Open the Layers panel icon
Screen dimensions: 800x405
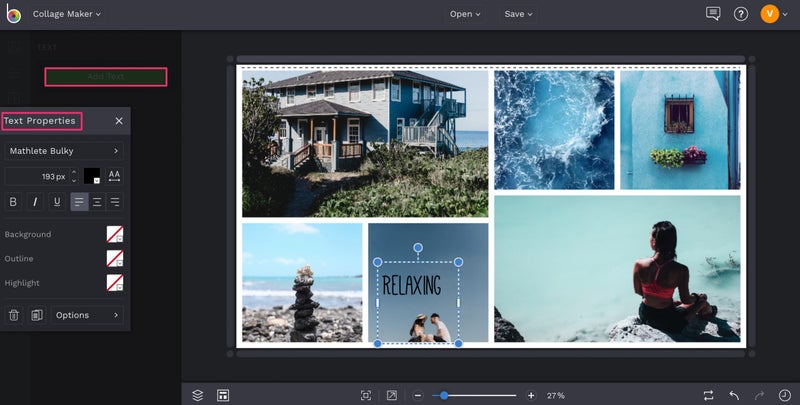click(x=197, y=395)
